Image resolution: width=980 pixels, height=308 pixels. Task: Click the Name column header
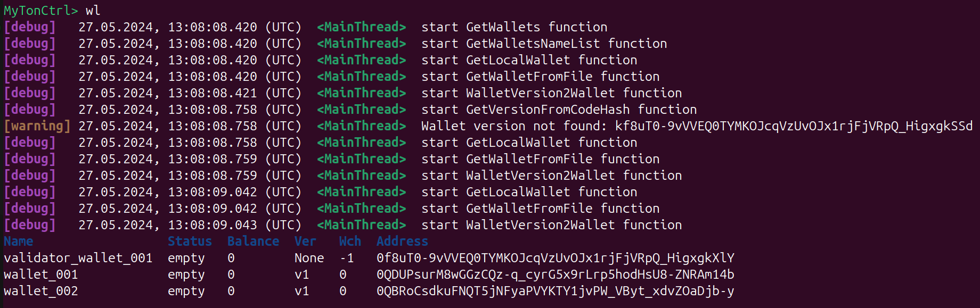coord(19,242)
